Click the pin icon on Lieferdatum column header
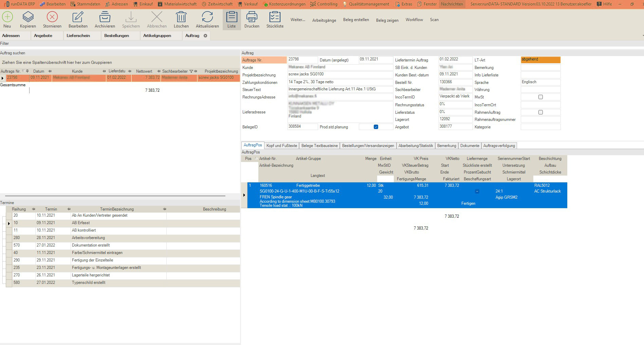The width and height of the screenshot is (644, 345). (x=130, y=71)
